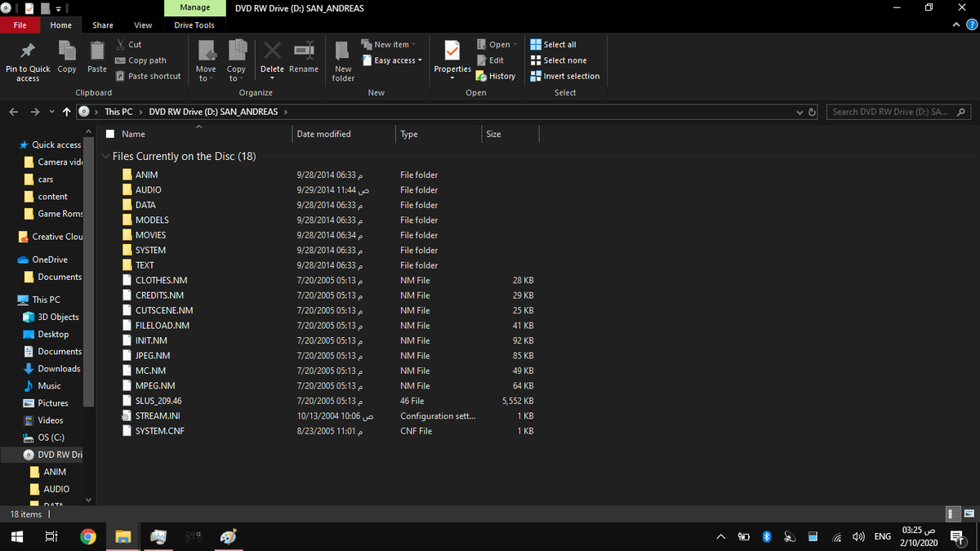Go Up one folder level

[x=67, y=112]
